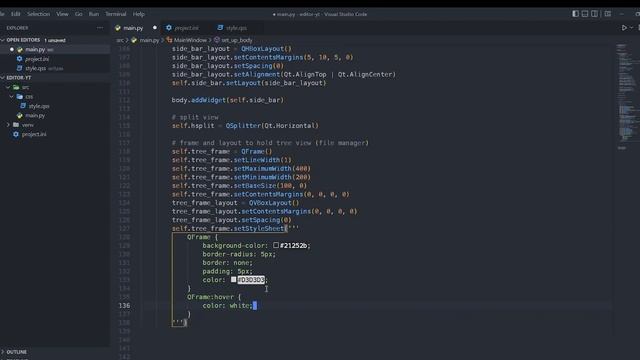The image size is (640, 360).
Task: Click 'color: white;' on line 136
Action: pos(227,305)
